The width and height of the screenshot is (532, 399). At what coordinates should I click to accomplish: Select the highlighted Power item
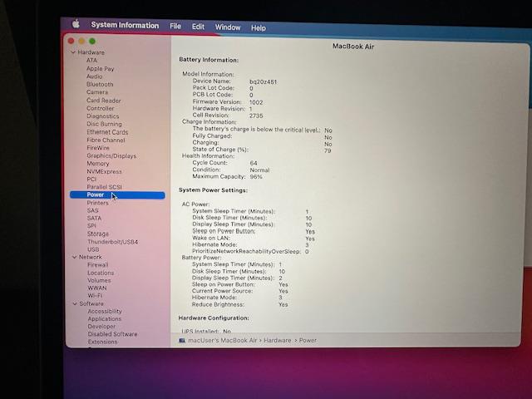(x=117, y=195)
